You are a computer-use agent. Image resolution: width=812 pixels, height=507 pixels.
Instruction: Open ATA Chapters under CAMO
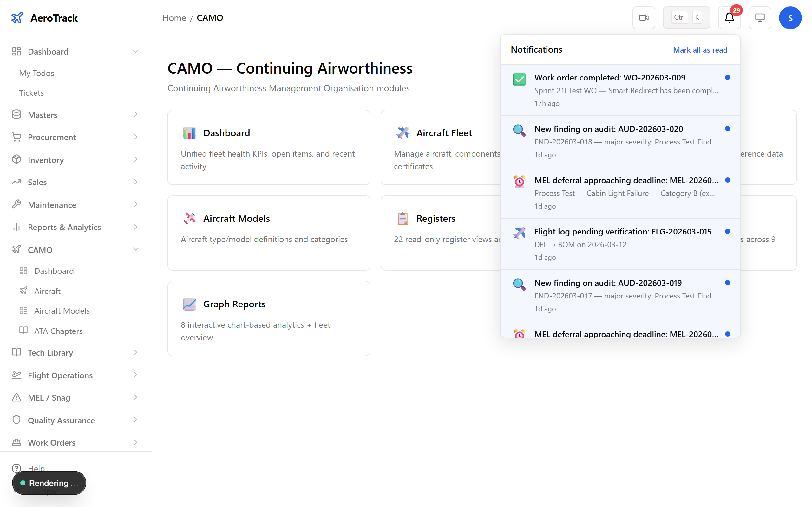(58, 331)
